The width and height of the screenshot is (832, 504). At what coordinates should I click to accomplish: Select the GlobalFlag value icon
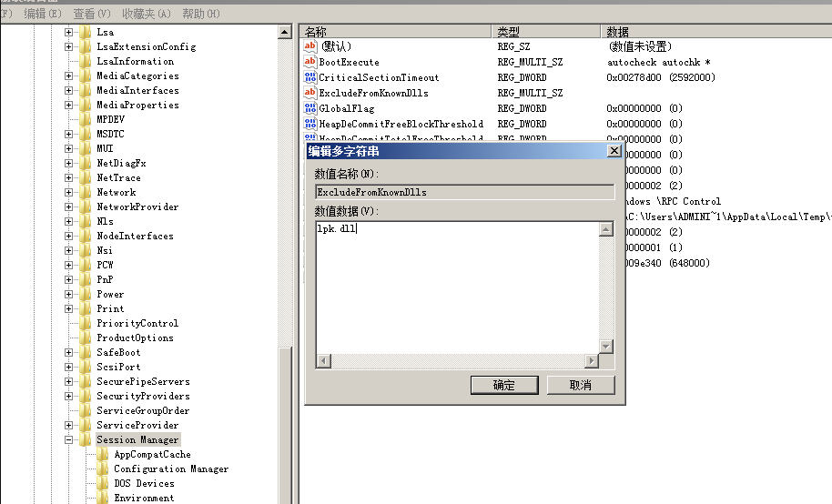(309, 108)
